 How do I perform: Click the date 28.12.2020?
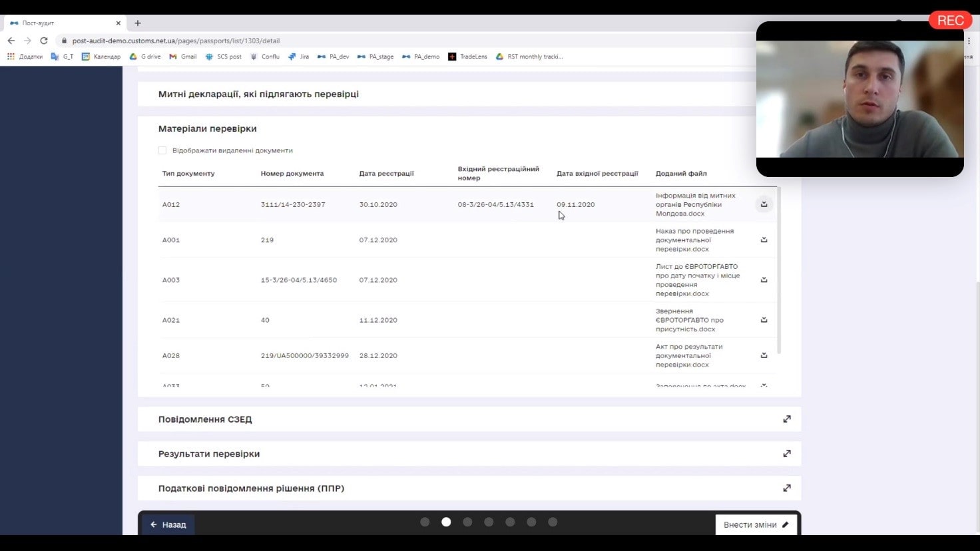click(378, 355)
